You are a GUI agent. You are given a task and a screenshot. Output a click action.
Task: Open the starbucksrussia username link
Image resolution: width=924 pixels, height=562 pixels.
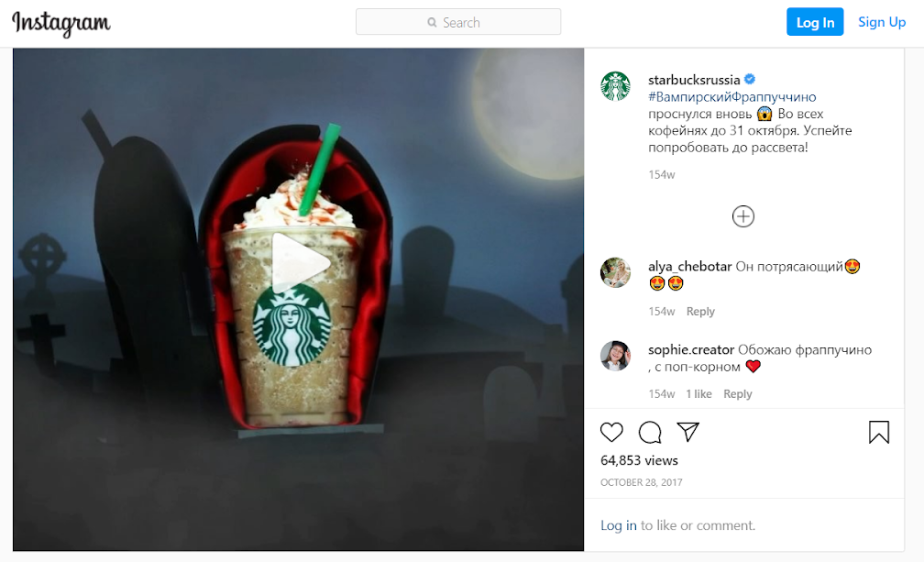694,80
